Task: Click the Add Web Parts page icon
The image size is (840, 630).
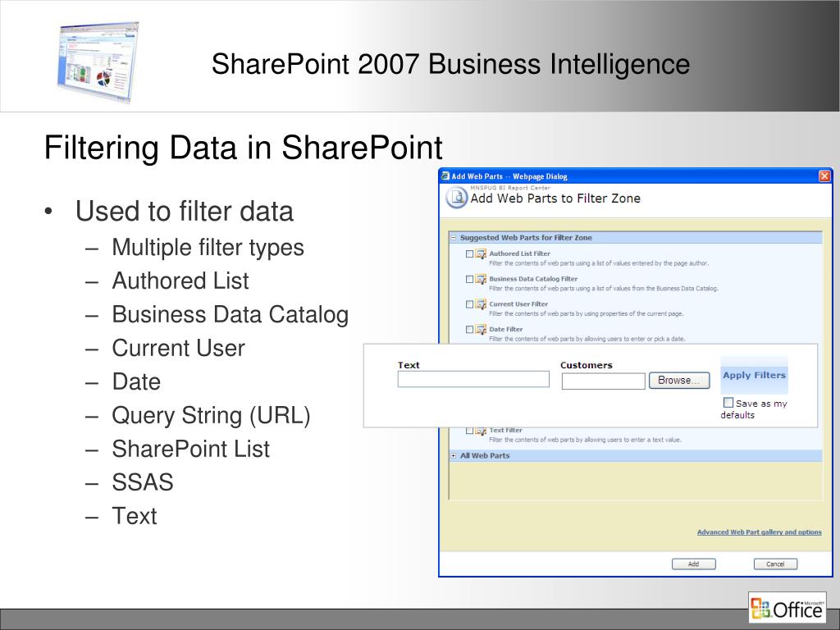Action: tap(456, 198)
